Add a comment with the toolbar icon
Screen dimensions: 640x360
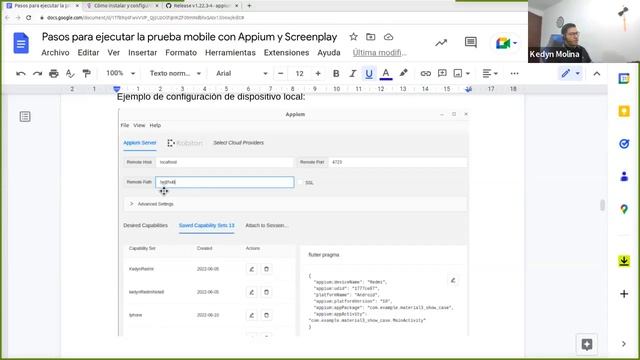(x=442, y=73)
